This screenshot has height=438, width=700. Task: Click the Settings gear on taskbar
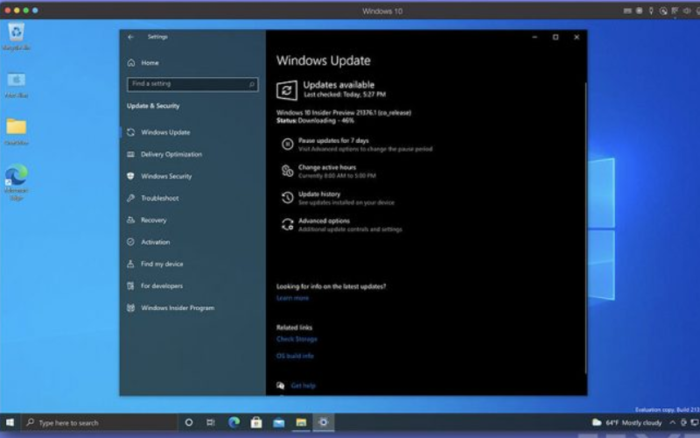point(323,422)
